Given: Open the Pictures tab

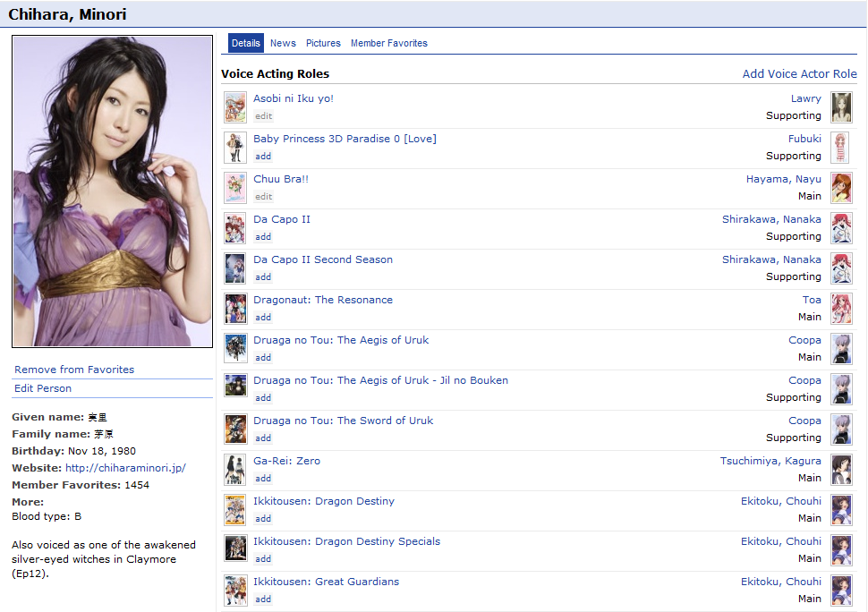Looking at the screenshot, I should tap(323, 43).
